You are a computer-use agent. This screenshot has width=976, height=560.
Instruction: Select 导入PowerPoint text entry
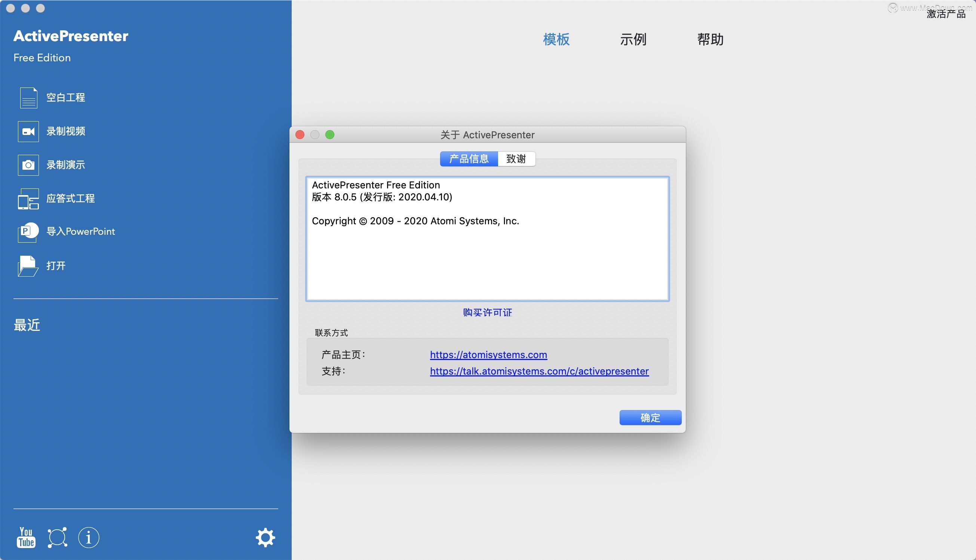pyautogui.click(x=80, y=231)
